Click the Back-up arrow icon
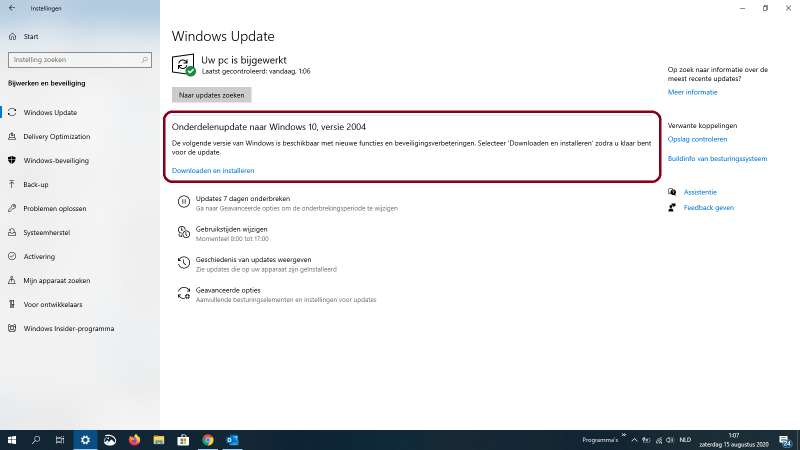 pos(12,184)
